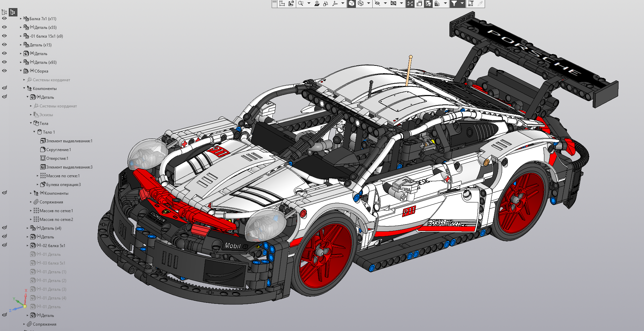This screenshot has width=644, height=331.
Task: Expand the Деталь (x93) tree node
Action: pyautogui.click(x=21, y=62)
